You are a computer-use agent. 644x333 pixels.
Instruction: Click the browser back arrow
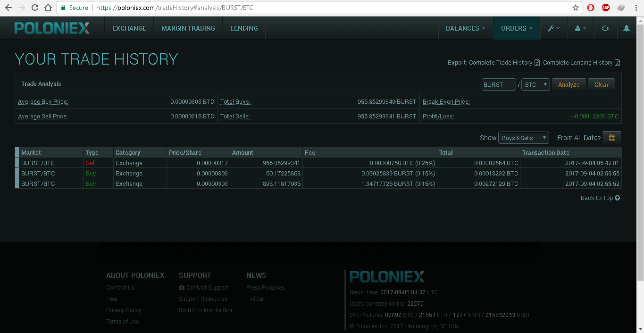[8, 8]
